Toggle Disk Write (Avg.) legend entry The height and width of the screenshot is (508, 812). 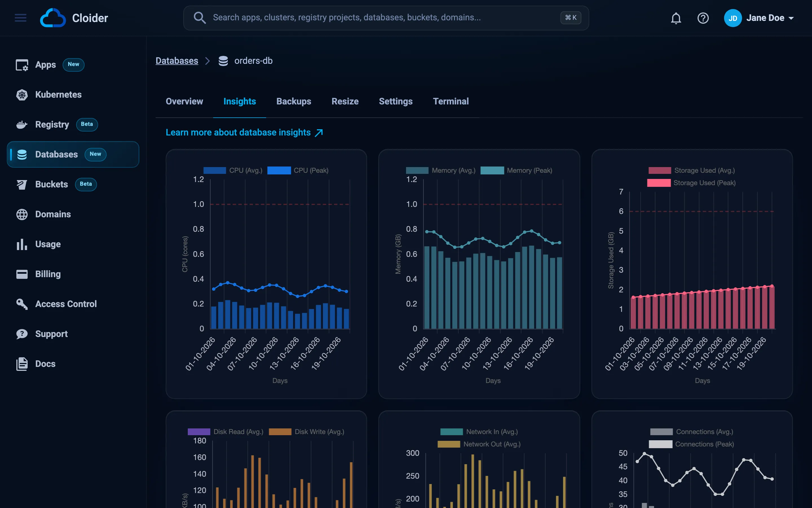[x=307, y=432]
